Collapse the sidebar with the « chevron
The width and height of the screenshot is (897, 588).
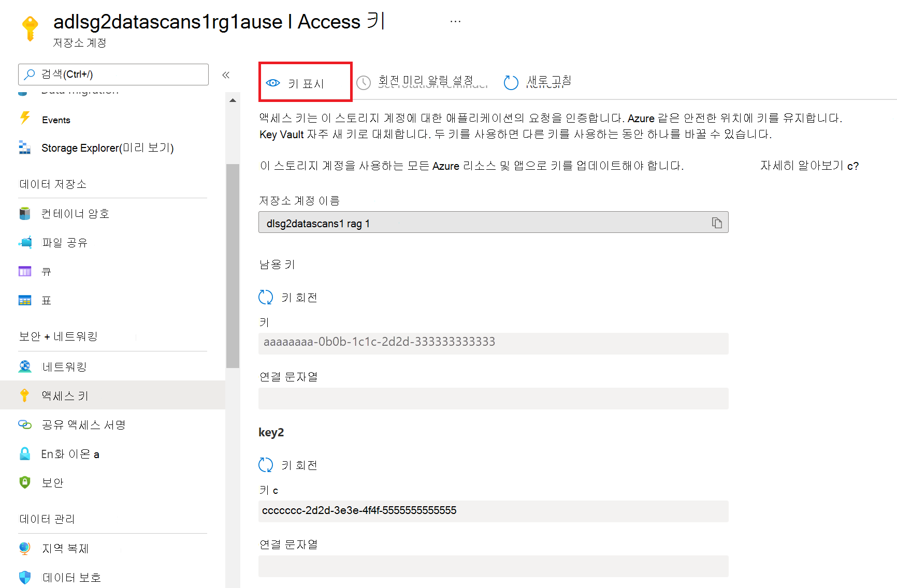coord(226,75)
